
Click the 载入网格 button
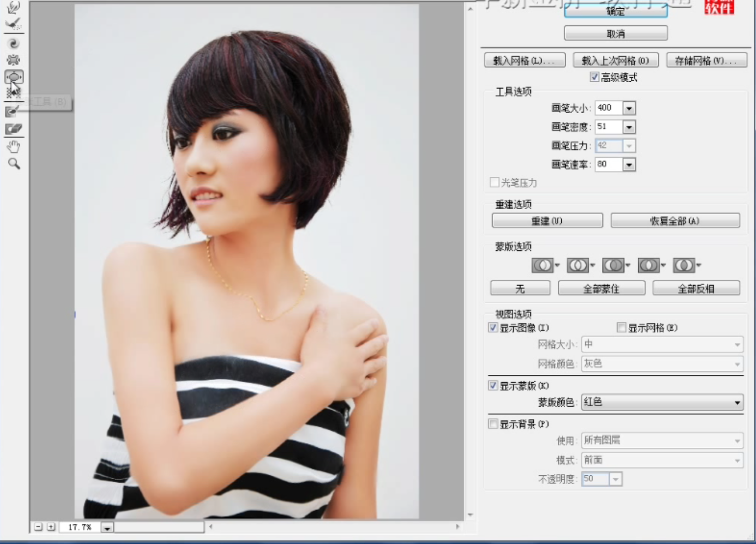[x=525, y=60]
